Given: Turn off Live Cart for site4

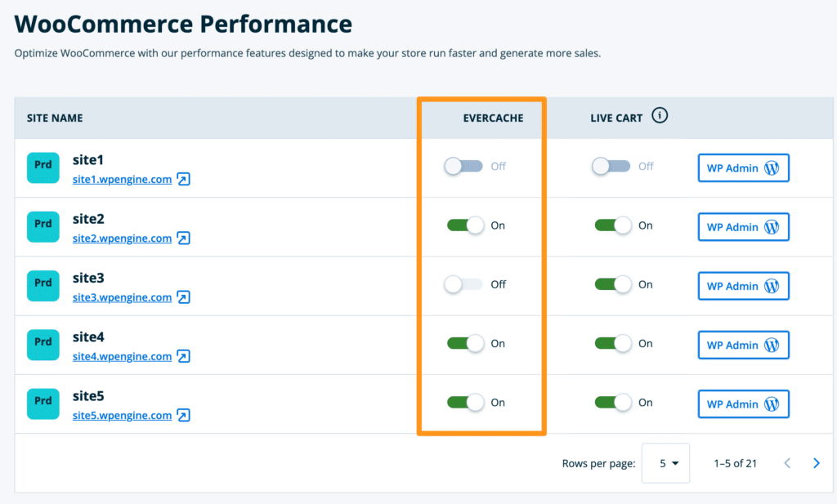Looking at the screenshot, I should (613, 344).
